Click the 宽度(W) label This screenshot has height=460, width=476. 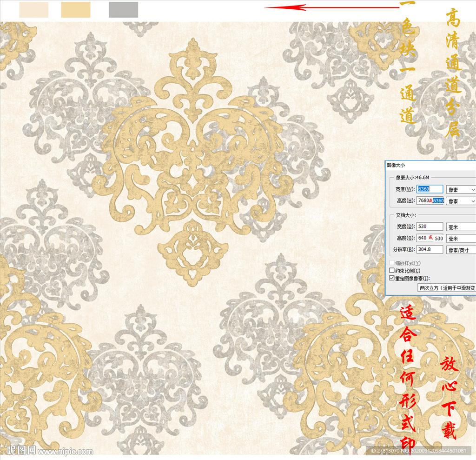click(405, 189)
